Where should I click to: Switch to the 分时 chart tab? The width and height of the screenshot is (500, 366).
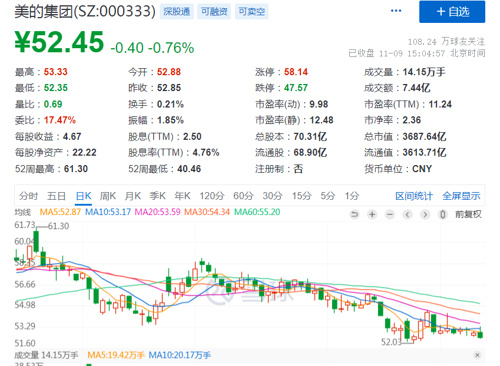29,196
